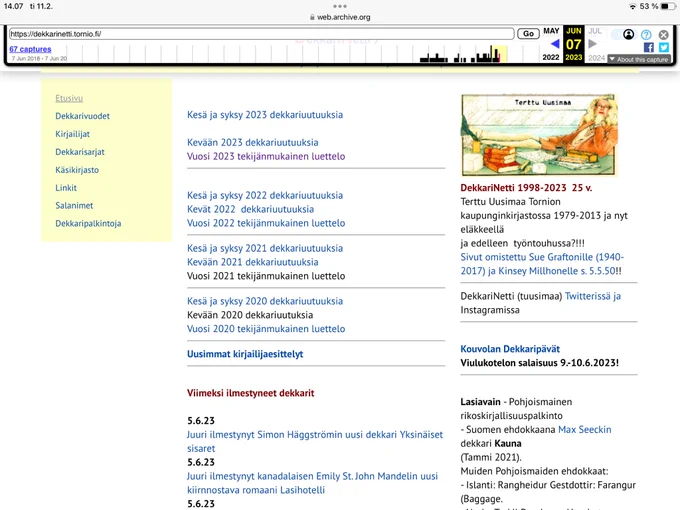Go to next capture with gray right arrow
Viewport: 680px width, 510px height.
[592, 44]
